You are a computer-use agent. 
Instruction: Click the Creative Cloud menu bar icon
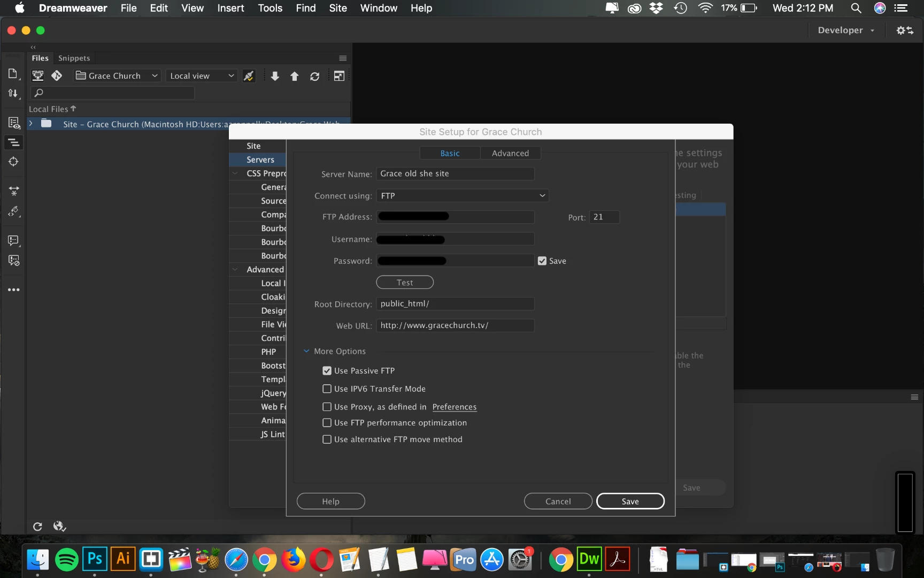pos(634,8)
